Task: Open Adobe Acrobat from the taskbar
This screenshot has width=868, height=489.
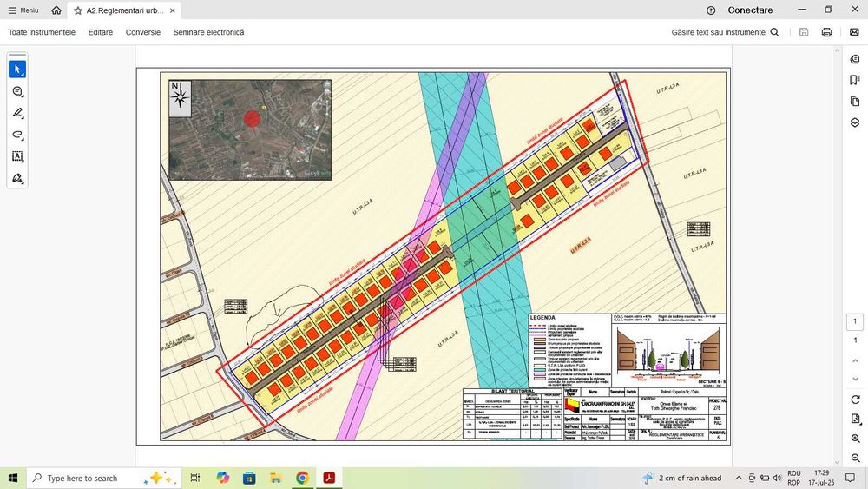Action: [x=330, y=478]
